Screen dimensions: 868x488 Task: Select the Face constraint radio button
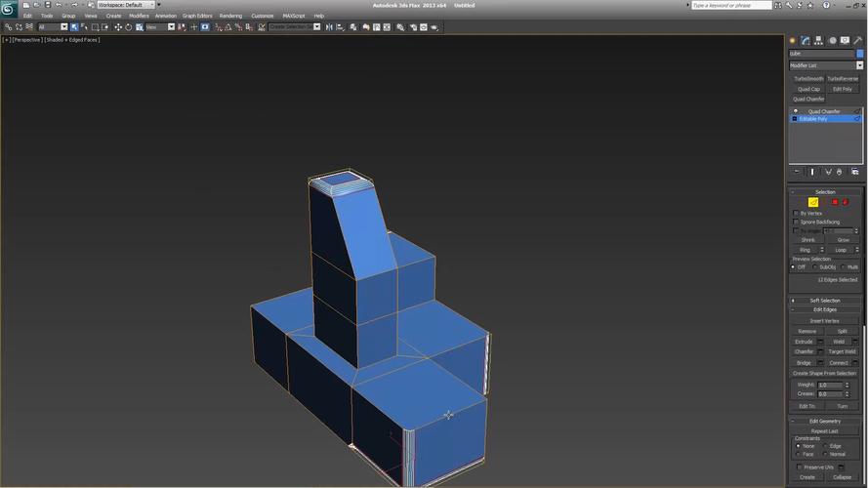[798, 454]
